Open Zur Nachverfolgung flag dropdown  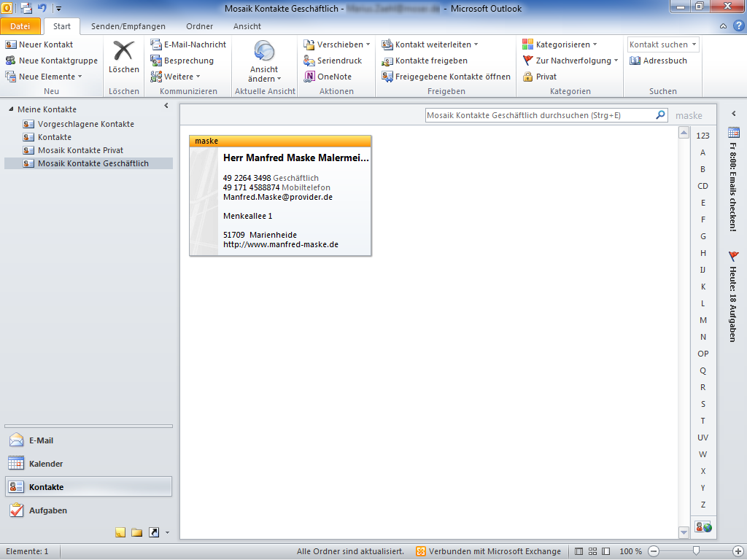570,61
